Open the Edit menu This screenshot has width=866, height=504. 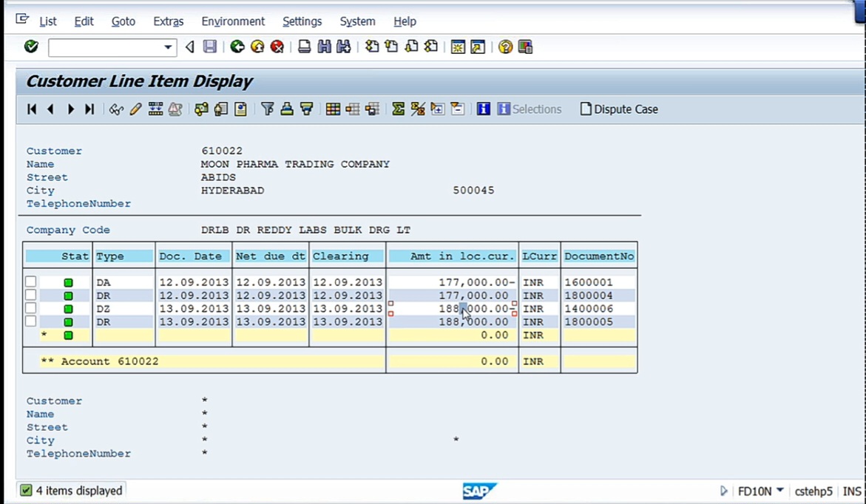pyautogui.click(x=84, y=21)
